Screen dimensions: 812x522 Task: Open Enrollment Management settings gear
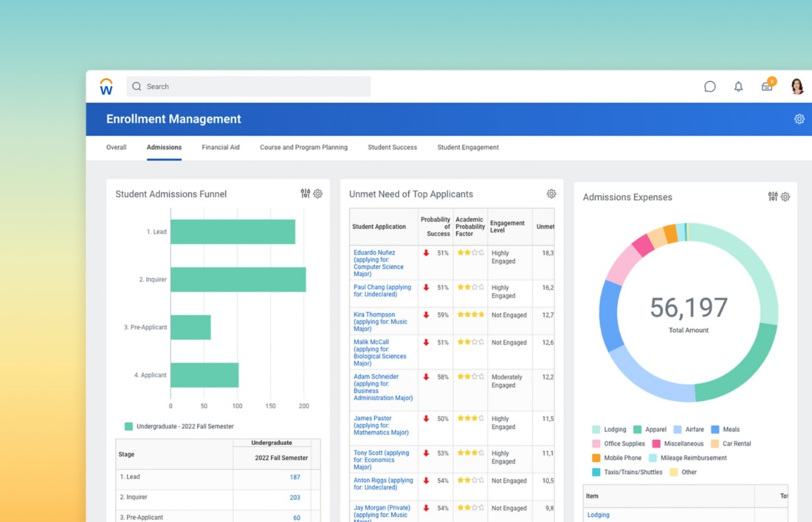[799, 119]
